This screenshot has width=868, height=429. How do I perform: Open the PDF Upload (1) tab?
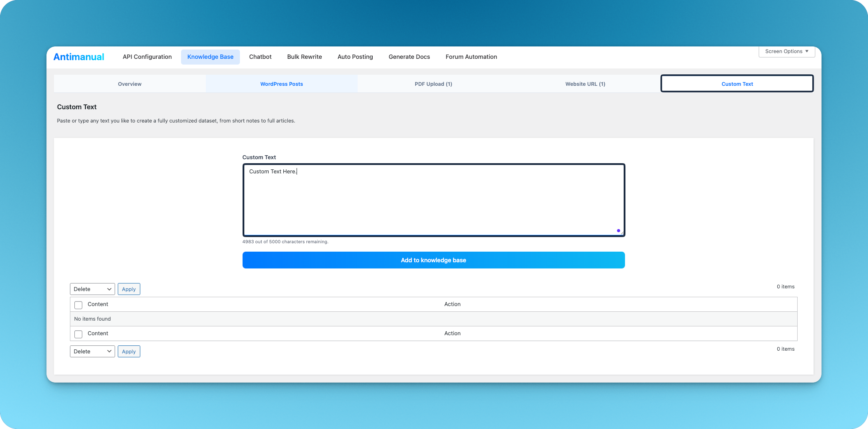click(433, 84)
